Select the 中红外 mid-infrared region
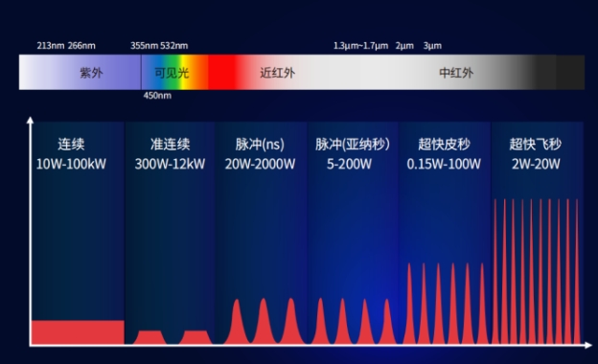 coord(456,73)
